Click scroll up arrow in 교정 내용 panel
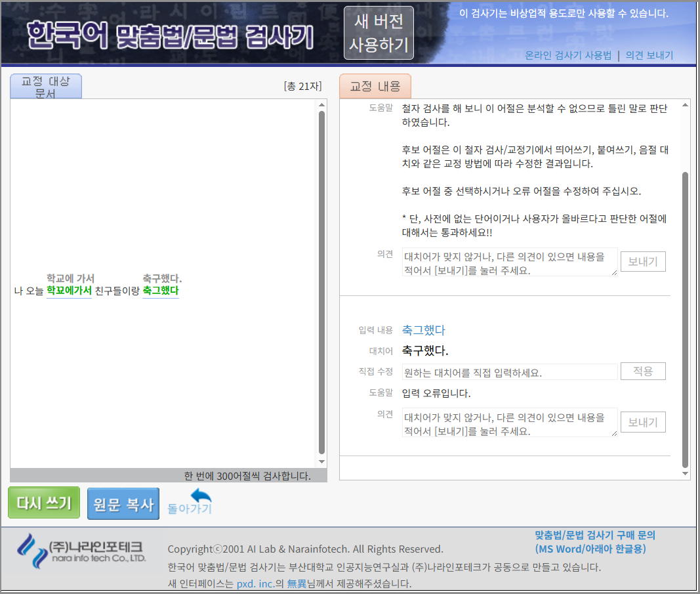700x594 pixels. (685, 105)
